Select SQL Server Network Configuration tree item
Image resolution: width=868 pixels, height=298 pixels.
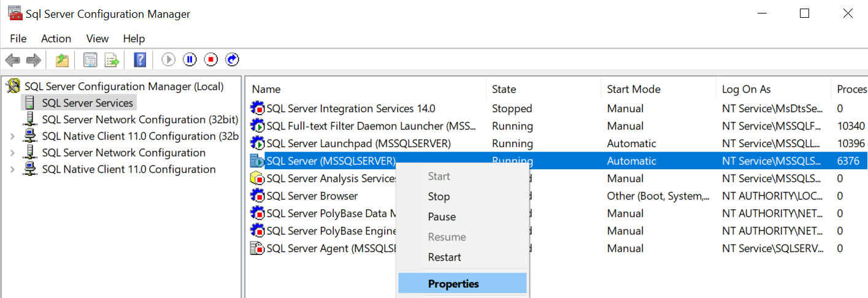[123, 153]
